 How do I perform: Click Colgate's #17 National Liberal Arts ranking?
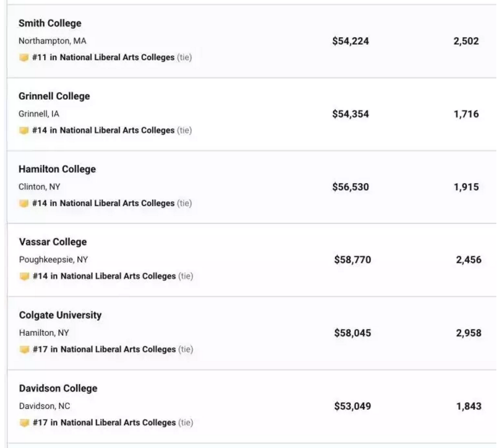click(x=104, y=349)
